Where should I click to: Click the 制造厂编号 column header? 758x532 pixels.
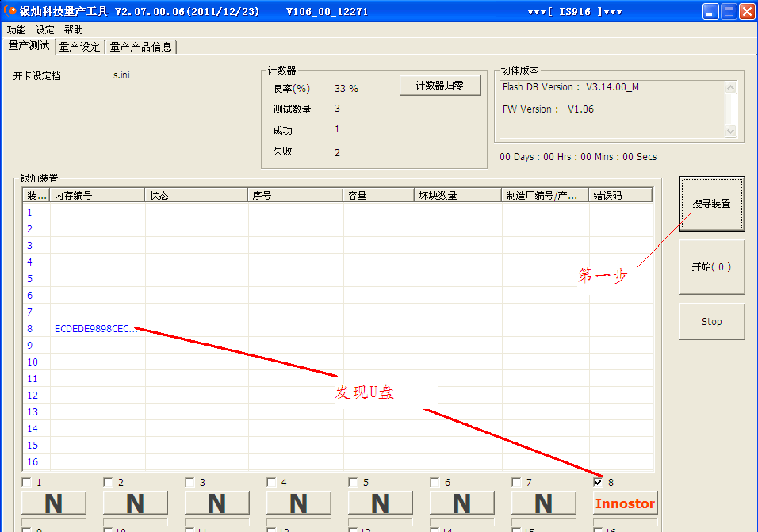pyautogui.click(x=545, y=195)
